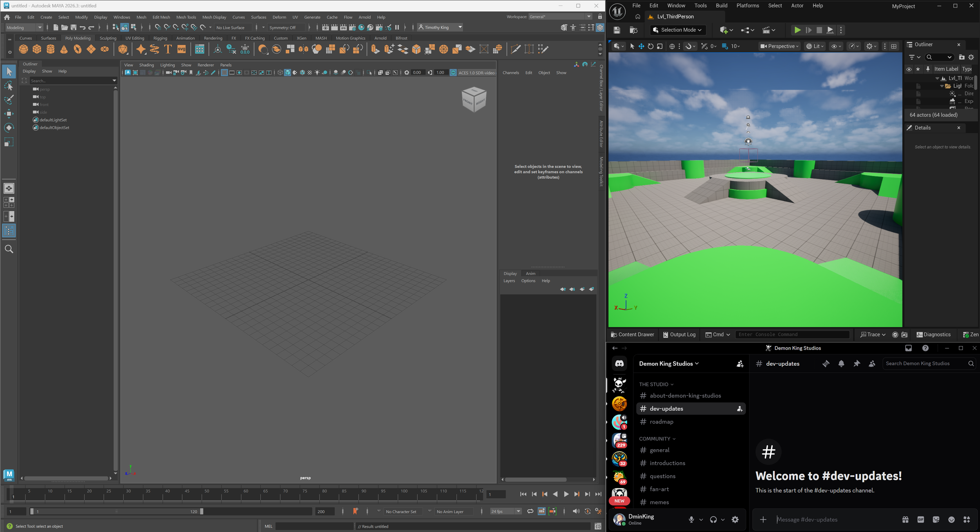Toggle Maya timeline audio sound icon
This screenshot has height=532, width=980.
575,511
